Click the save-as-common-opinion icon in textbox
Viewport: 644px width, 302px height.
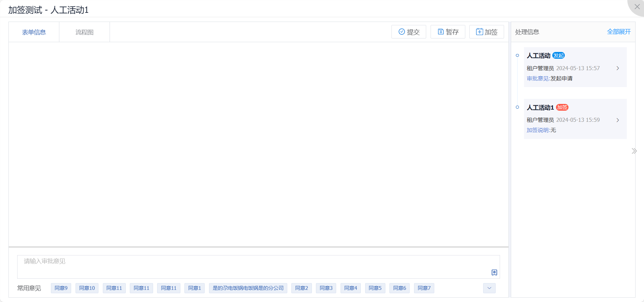click(494, 272)
